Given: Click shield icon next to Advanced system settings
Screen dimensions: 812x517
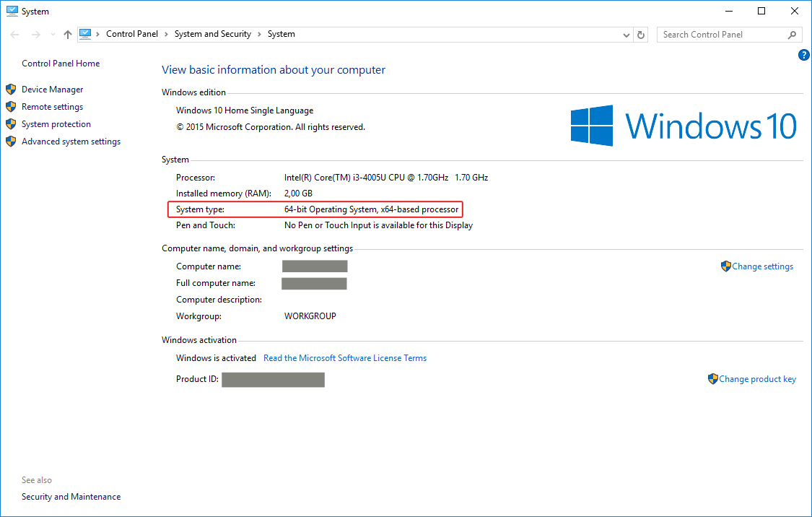Looking at the screenshot, I should coord(11,142).
